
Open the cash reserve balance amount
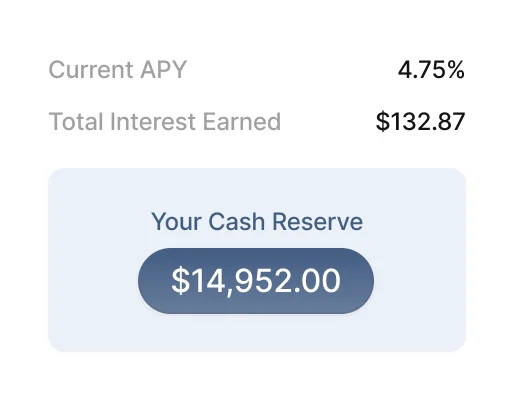[256, 281]
